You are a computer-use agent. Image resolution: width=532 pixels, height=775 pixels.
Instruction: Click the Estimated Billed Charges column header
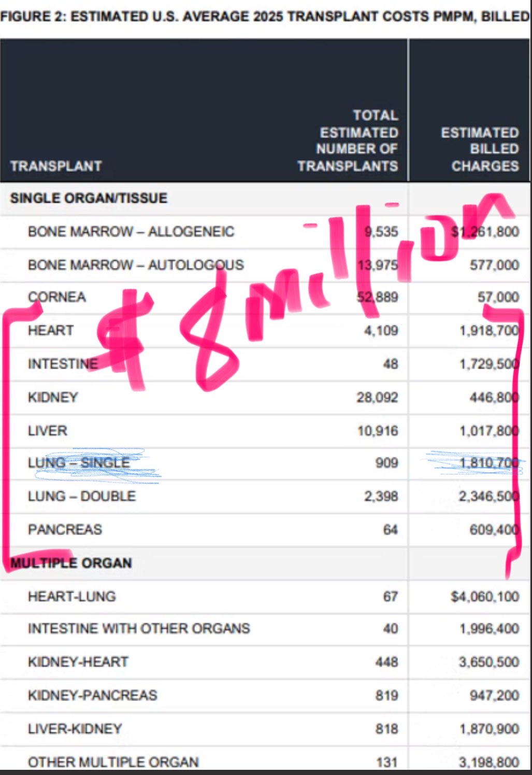tap(480, 149)
